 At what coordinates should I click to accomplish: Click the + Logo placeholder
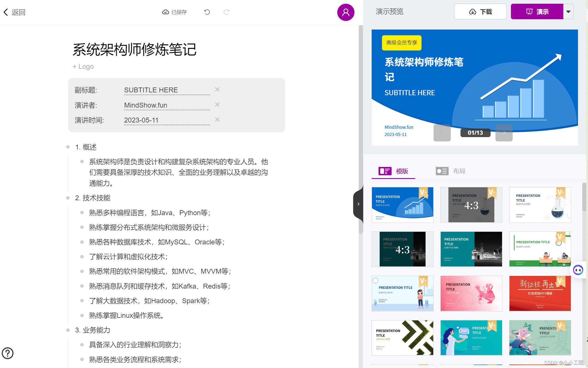(x=83, y=67)
